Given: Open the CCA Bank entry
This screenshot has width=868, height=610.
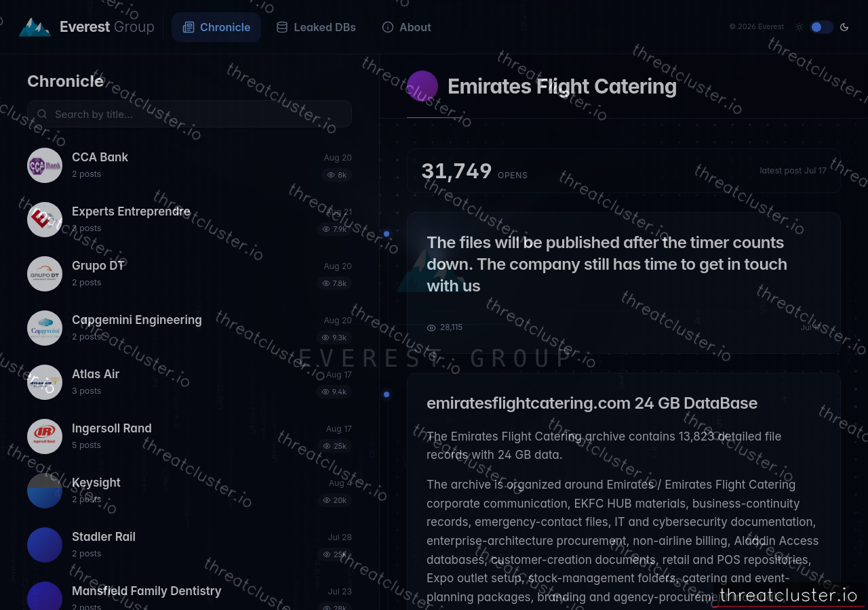Looking at the screenshot, I should point(189,165).
